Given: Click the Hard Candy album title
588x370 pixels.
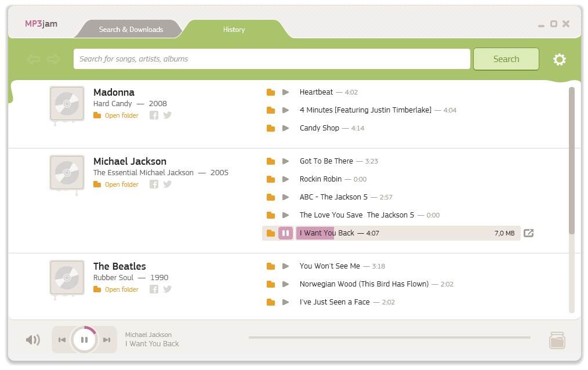Looking at the screenshot, I should click(112, 103).
